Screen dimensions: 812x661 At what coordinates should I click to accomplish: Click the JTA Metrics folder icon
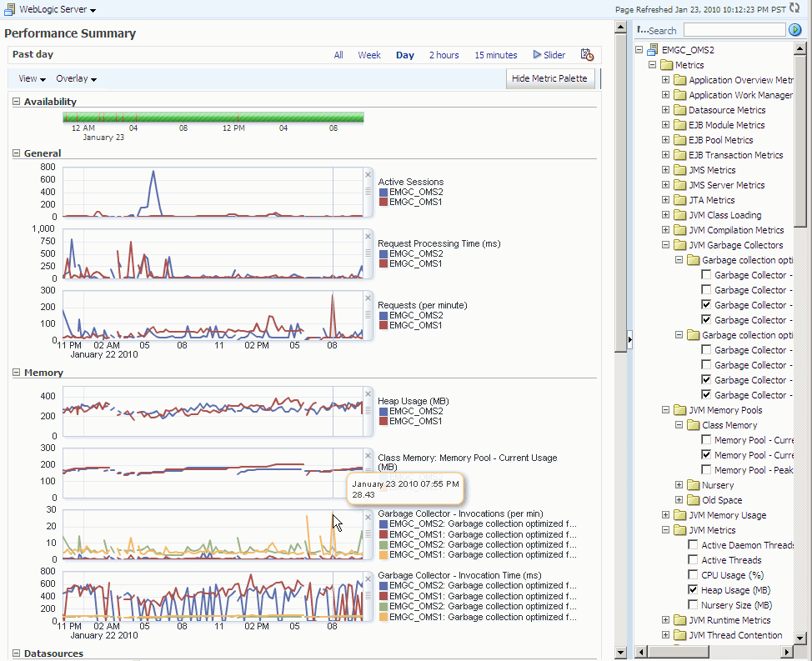coord(680,200)
